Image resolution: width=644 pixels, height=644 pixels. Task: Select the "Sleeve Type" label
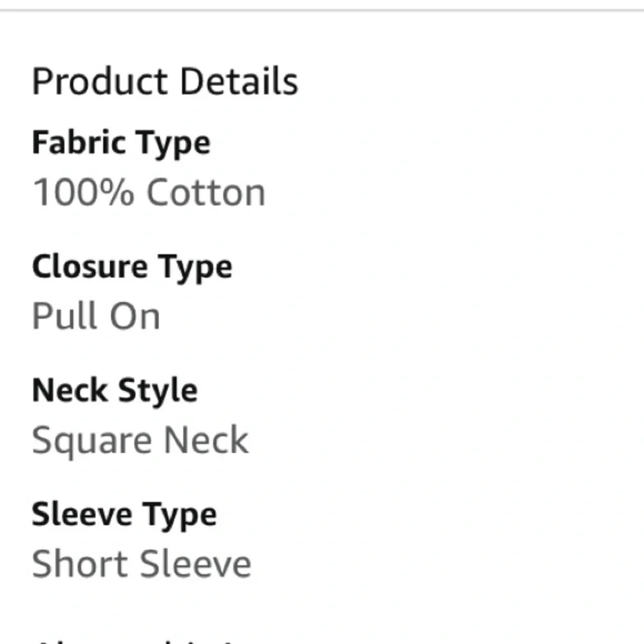pos(124,515)
